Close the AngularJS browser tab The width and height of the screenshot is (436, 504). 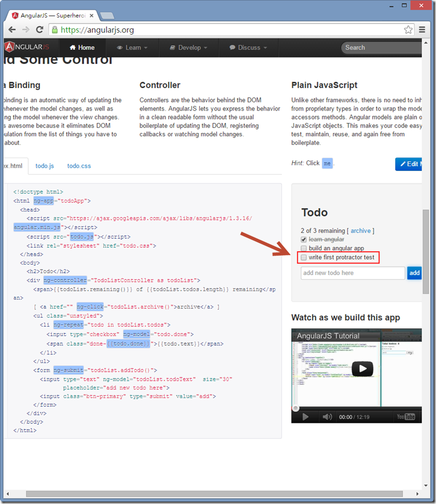tap(92, 16)
